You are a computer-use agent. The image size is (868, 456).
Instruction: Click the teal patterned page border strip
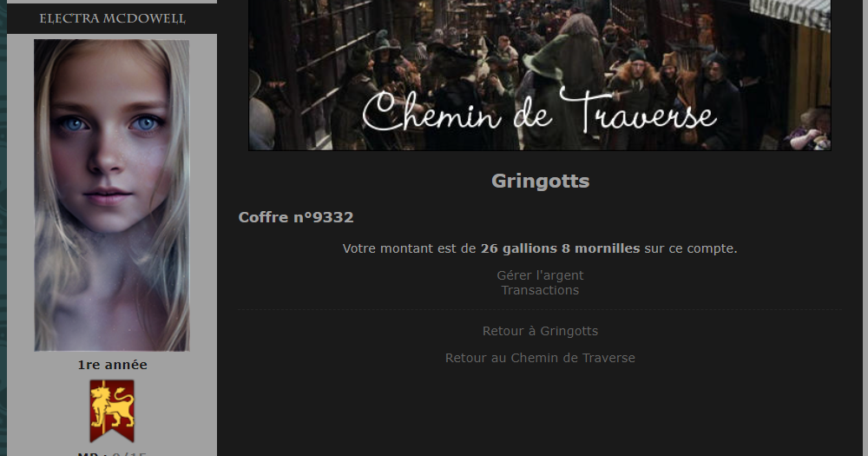[x=3, y=228]
